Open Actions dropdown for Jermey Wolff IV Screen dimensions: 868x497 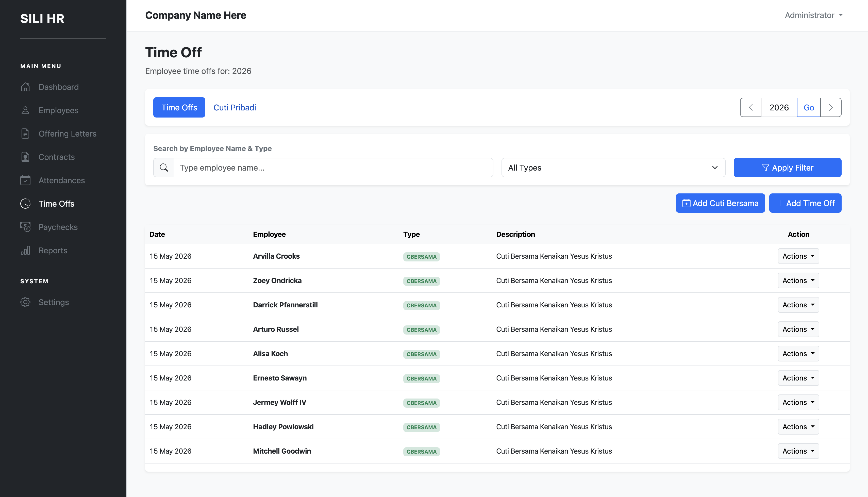tap(798, 402)
